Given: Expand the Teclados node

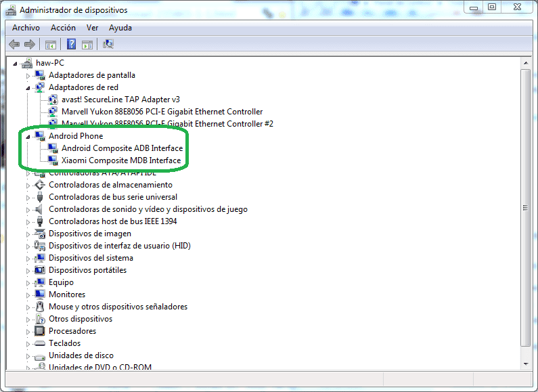Looking at the screenshot, I should 28,344.
